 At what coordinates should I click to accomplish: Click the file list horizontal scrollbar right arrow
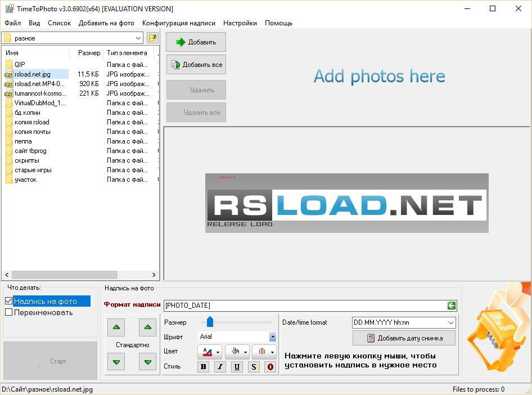pos(154,275)
